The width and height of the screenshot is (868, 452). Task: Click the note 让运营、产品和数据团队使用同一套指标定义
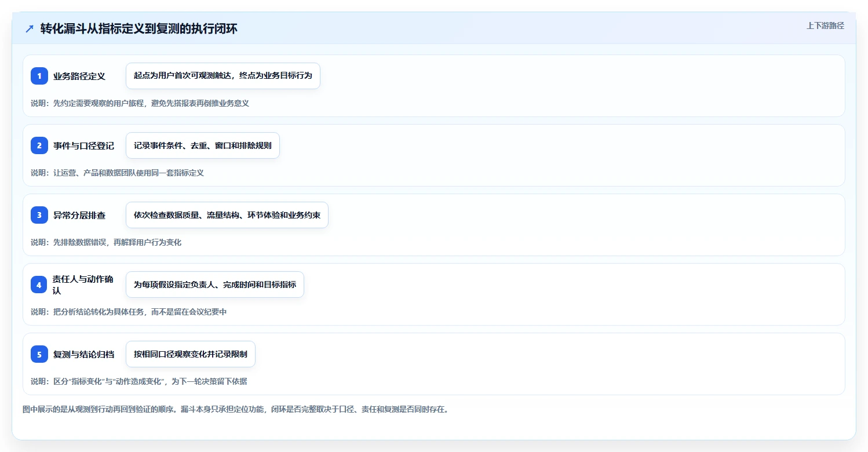[117, 173]
